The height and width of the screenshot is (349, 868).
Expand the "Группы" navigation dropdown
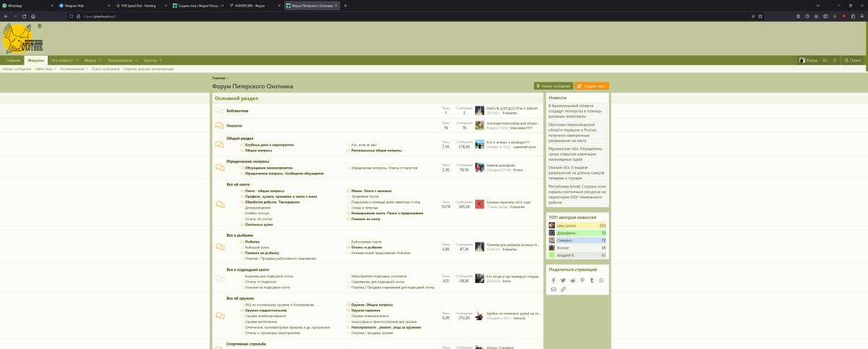[161, 60]
